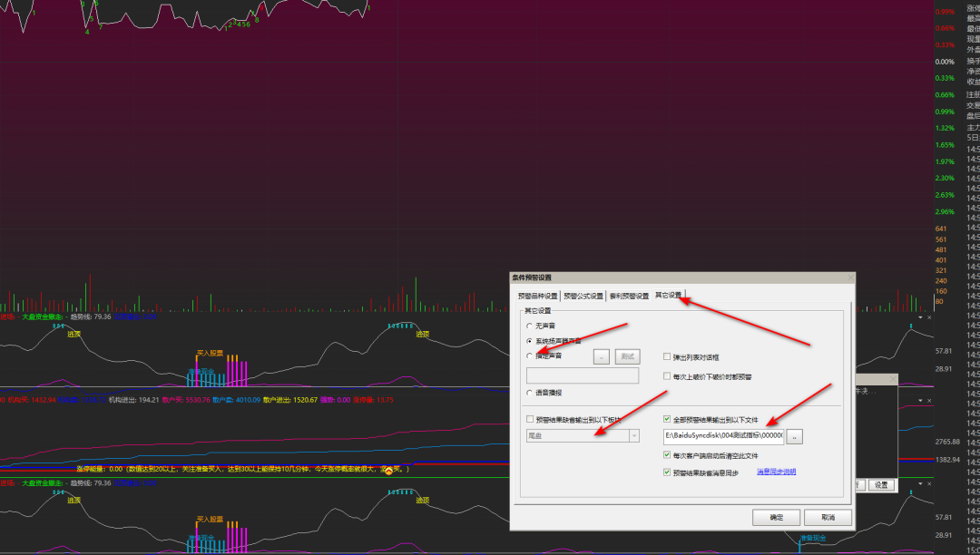Click 设置 button in the background alert window
The width and height of the screenshot is (980, 555).
click(881, 485)
